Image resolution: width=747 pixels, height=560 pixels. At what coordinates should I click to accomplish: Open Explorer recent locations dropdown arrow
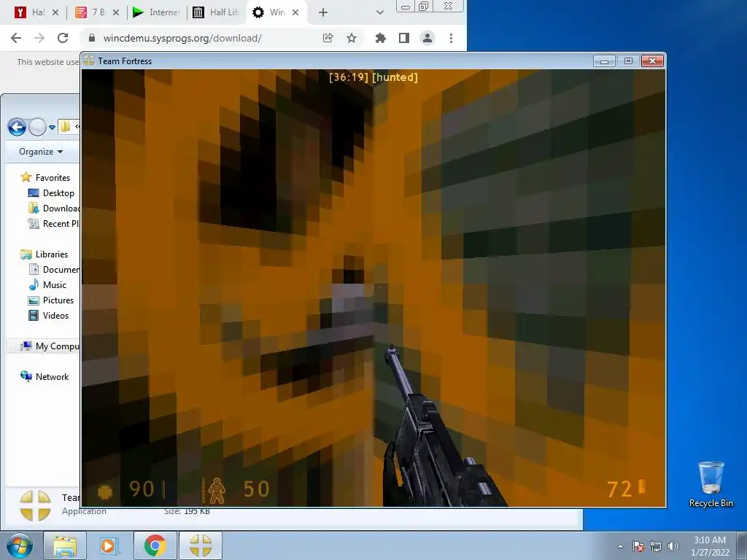(x=52, y=128)
